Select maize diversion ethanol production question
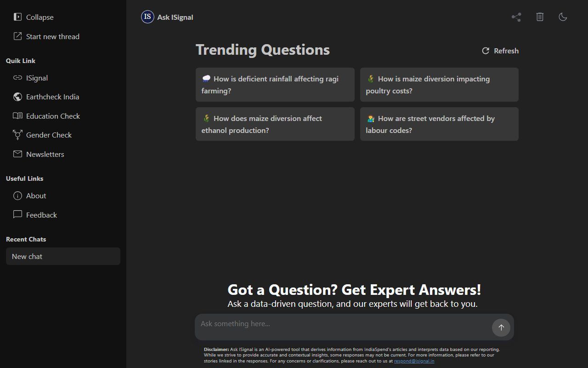Viewport: 588px width, 368px height. (275, 124)
